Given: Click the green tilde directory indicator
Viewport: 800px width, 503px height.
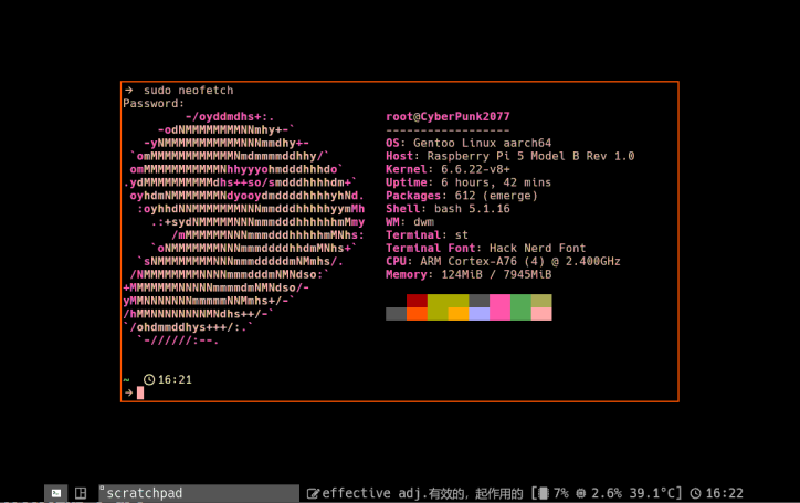Looking at the screenshot, I should pyautogui.click(x=126, y=380).
